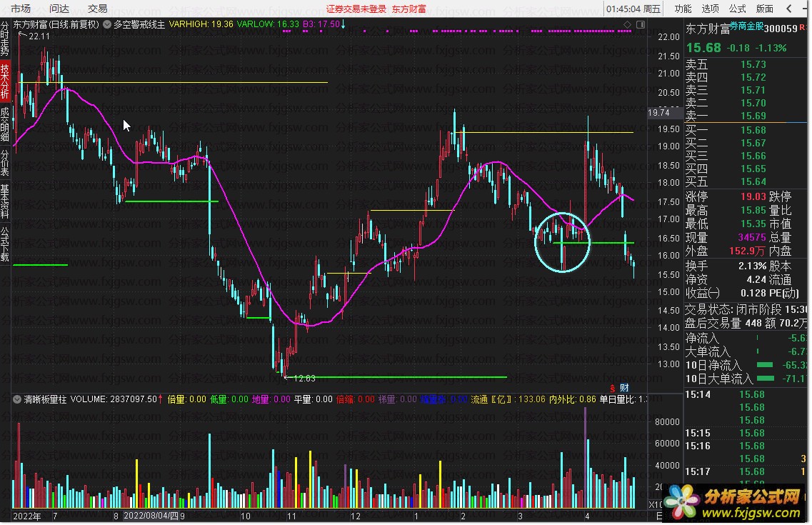This screenshot has height=525, width=812.
Task: Click the 多空警戒线主 indicator name
Action: [139, 24]
